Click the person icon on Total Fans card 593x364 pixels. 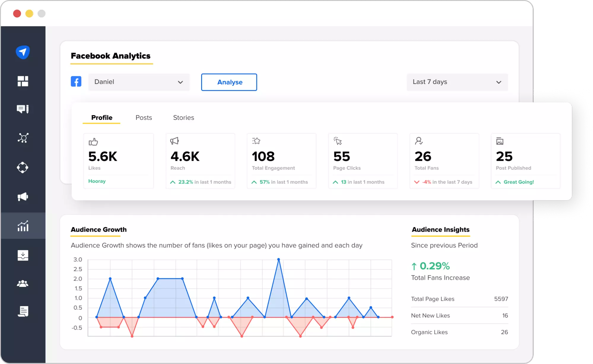(419, 141)
